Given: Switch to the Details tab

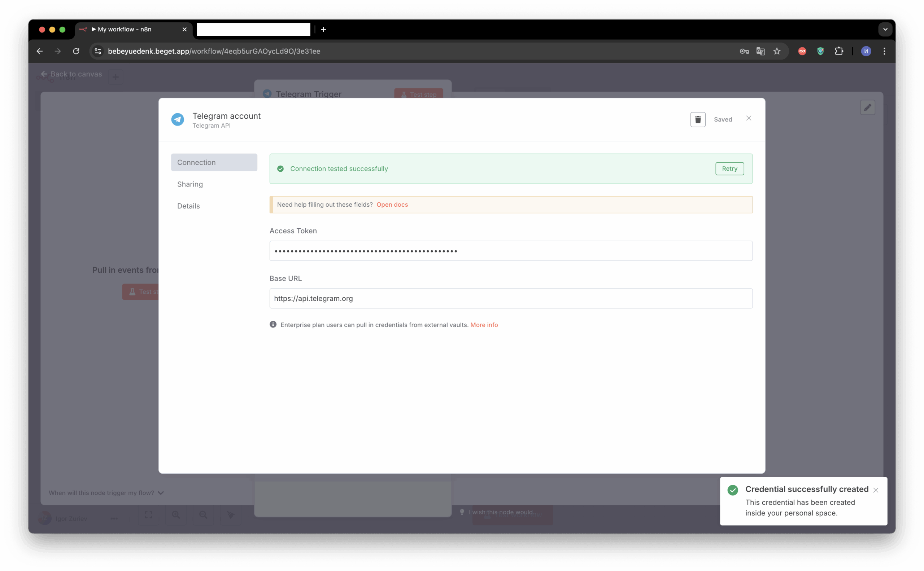Looking at the screenshot, I should [x=188, y=206].
